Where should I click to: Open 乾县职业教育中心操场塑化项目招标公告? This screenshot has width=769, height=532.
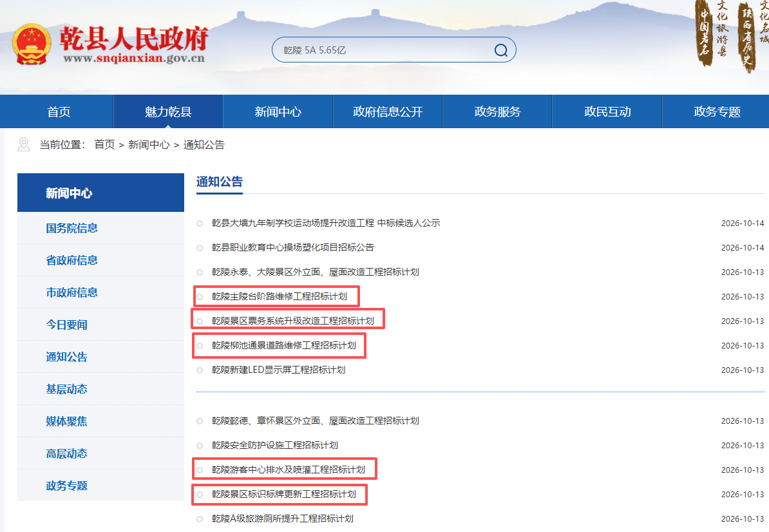pos(293,247)
